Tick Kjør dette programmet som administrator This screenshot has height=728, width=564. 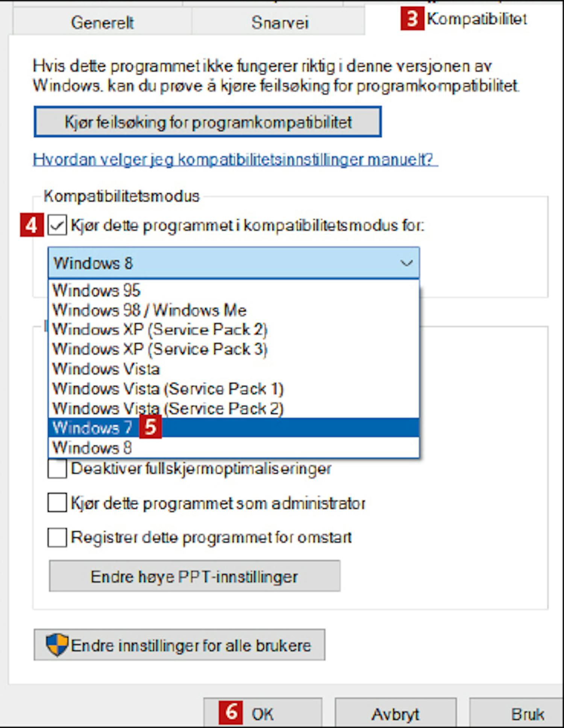click(x=57, y=503)
